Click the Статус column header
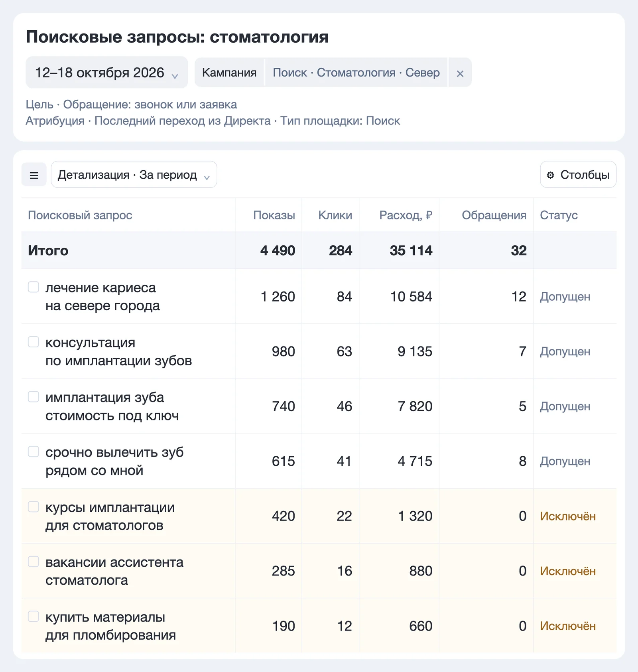Image resolution: width=638 pixels, height=672 pixels. coord(559,215)
